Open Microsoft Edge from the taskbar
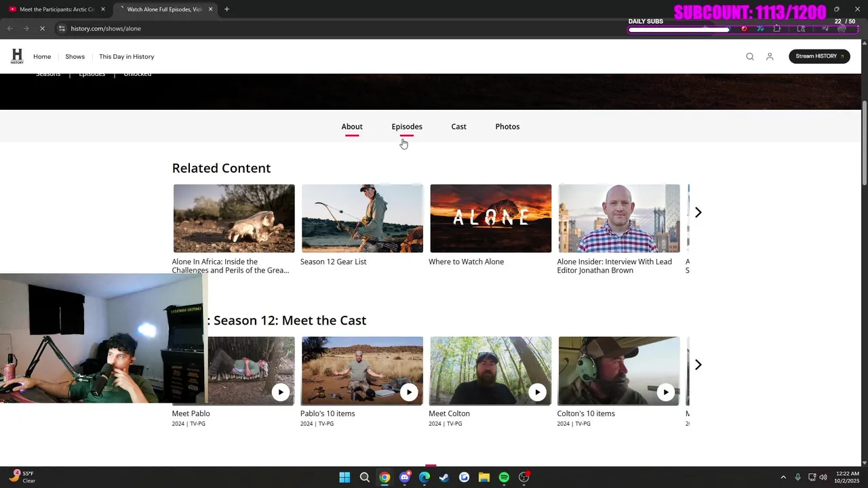Image resolution: width=868 pixels, height=488 pixels. [x=425, y=477]
